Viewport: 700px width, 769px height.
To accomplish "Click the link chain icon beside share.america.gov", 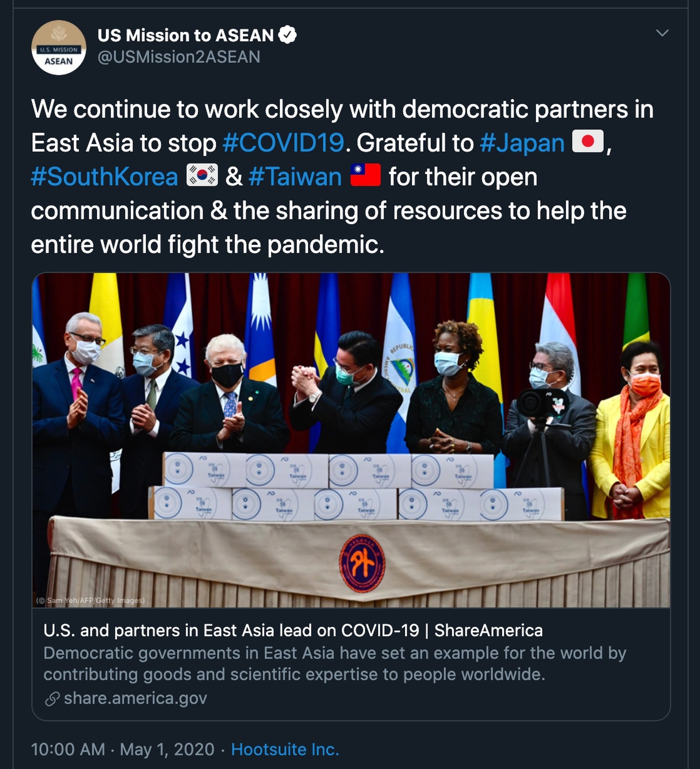I will (52, 699).
